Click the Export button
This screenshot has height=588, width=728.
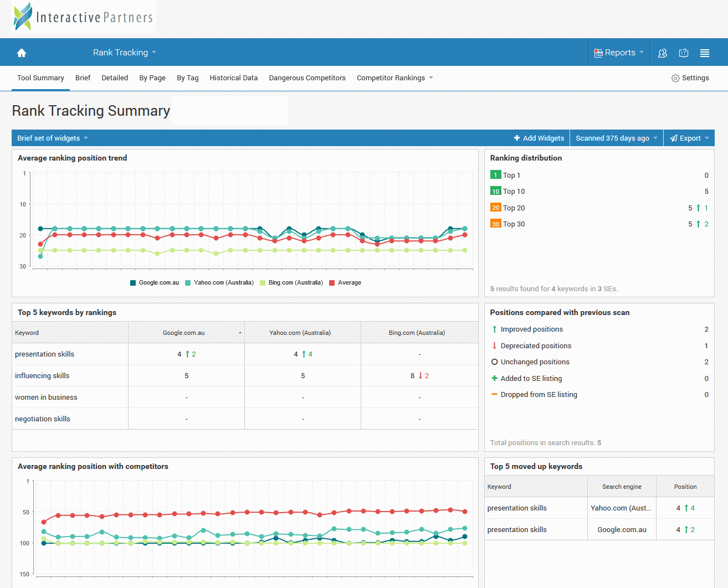point(689,138)
